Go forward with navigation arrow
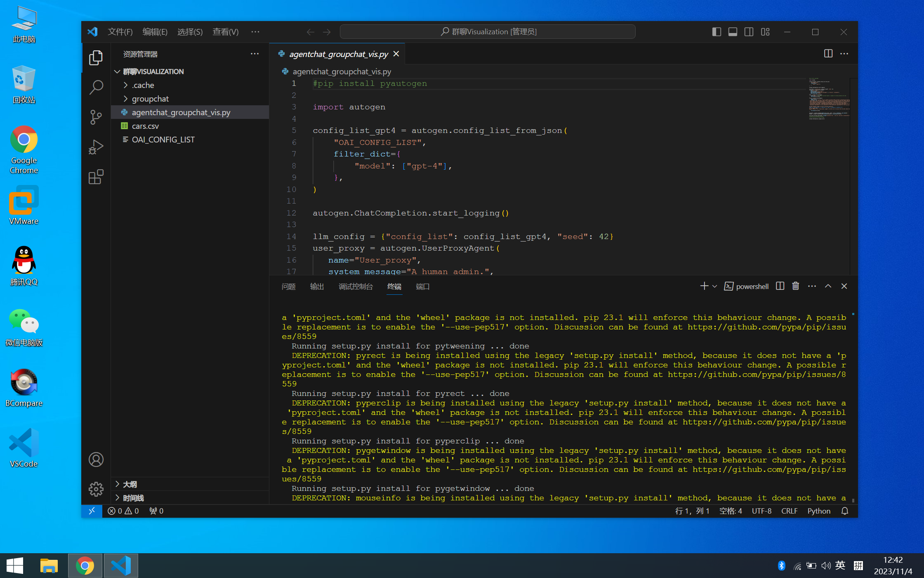This screenshot has height=578, width=924. tap(326, 32)
